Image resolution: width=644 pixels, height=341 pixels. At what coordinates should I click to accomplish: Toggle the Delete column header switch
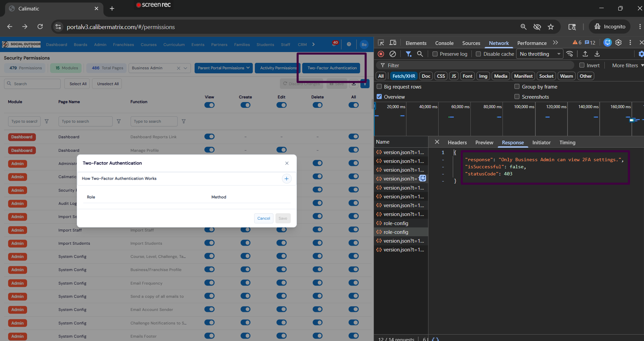pos(317,105)
